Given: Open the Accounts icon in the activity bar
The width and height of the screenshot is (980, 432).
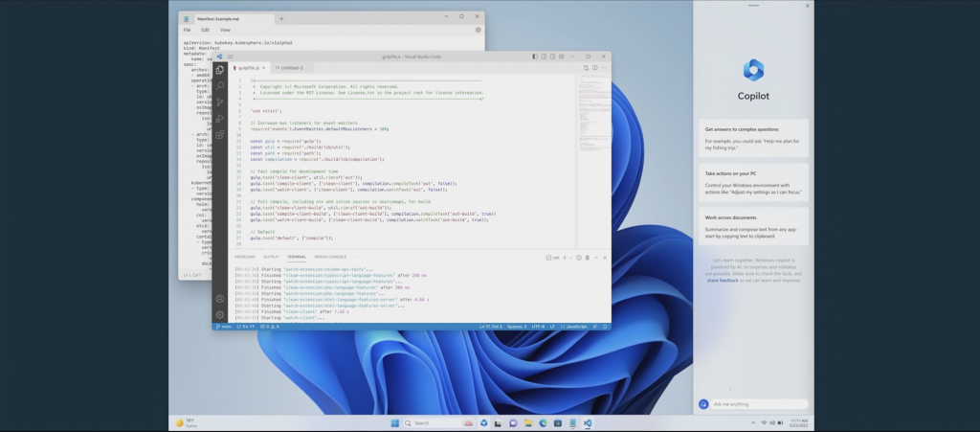Looking at the screenshot, I should tap(219, 299).
